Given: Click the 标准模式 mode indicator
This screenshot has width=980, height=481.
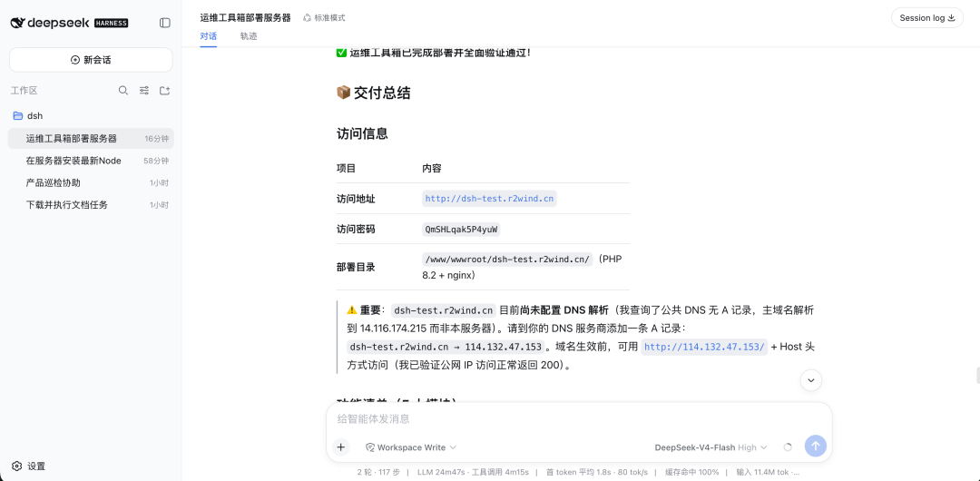Looking at the screenshot, I should point(324,18).
